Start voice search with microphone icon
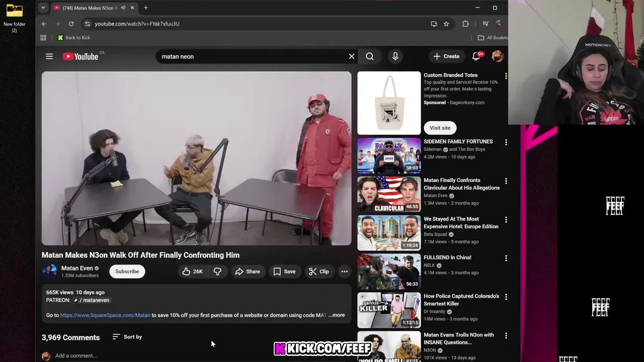 click(x=395, y=56)
